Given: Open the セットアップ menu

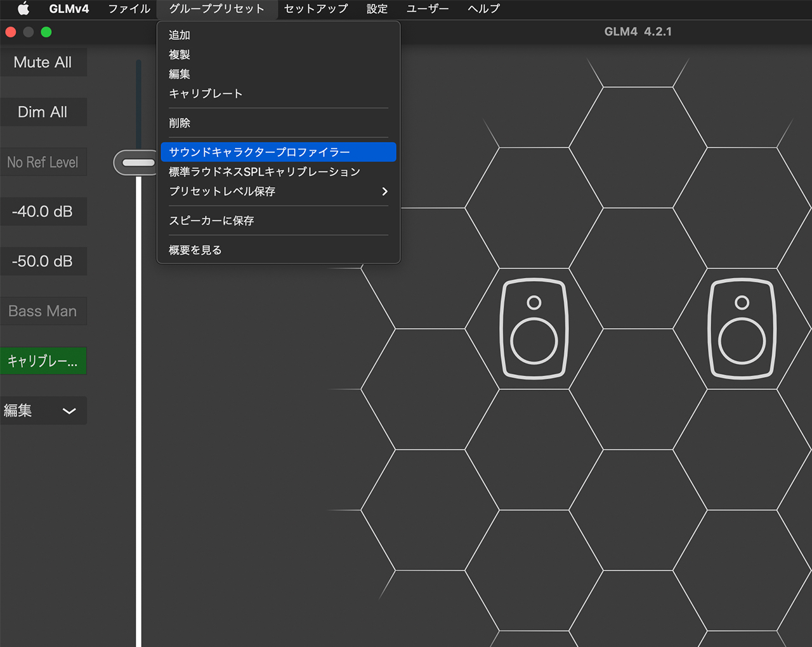Looking at the screenshot, I should tap(315, 9).
